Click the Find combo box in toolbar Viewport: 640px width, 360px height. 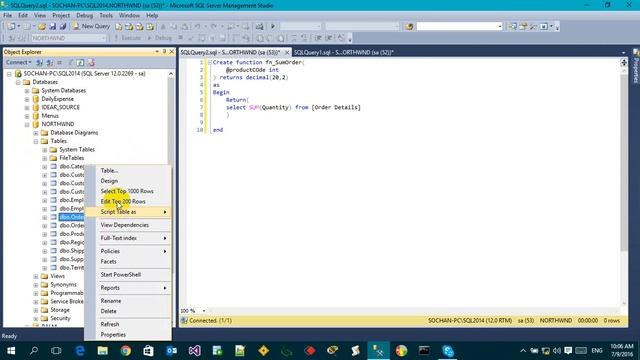[x=459, y=27]
